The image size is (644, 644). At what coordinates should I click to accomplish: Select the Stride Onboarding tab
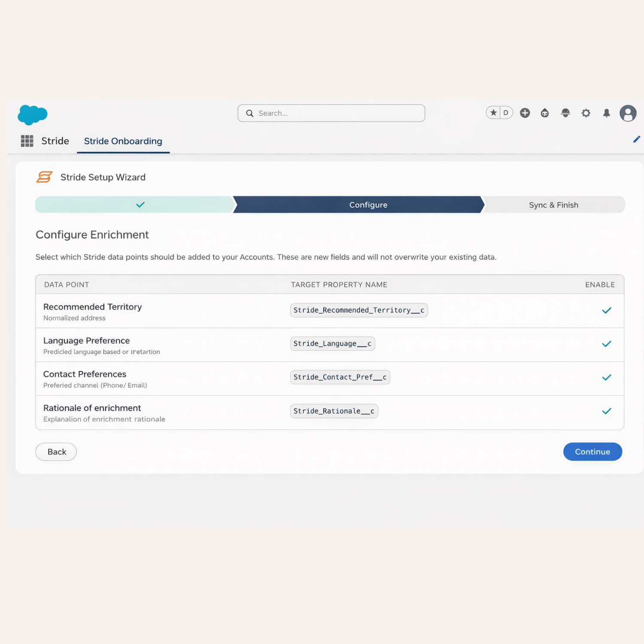point(123,141)
